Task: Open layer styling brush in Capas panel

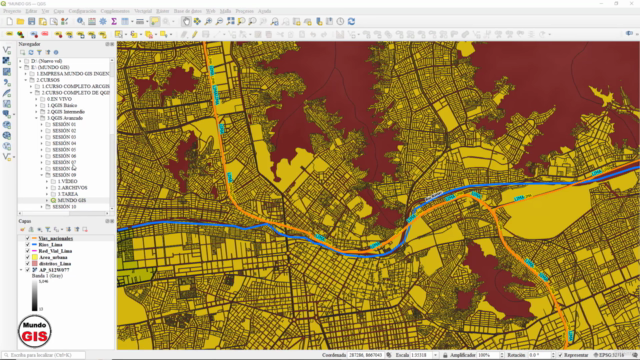Action: click(x=22, y=230)
